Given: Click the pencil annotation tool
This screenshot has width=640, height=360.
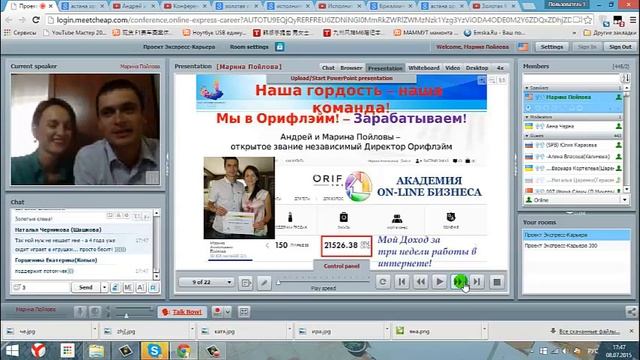Looking at the screenshot, I should point(264,282).
